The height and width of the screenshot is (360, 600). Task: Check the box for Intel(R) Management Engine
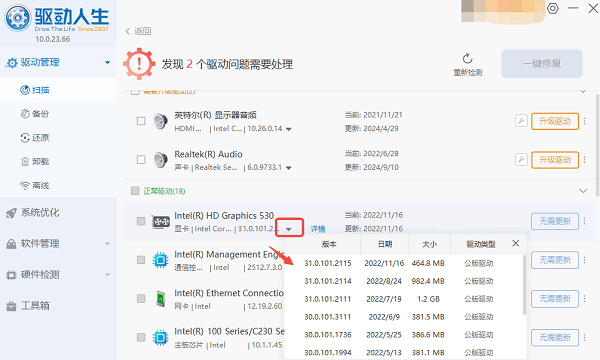point(141,260)
